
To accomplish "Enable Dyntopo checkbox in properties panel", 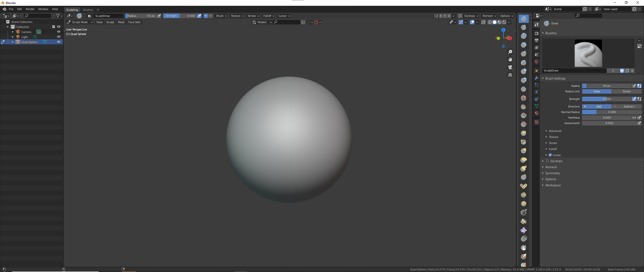I will pos(547,161).
